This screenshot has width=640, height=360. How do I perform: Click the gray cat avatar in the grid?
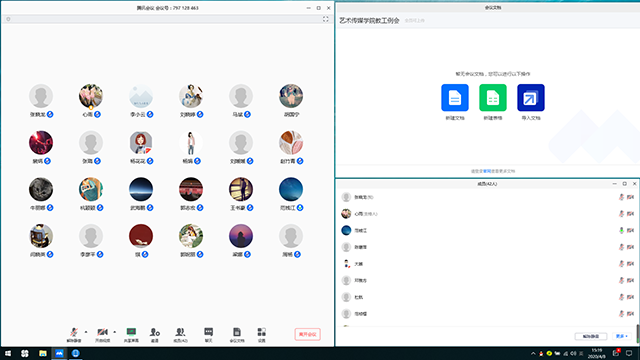pyautogui.click(x=41, y=189)
